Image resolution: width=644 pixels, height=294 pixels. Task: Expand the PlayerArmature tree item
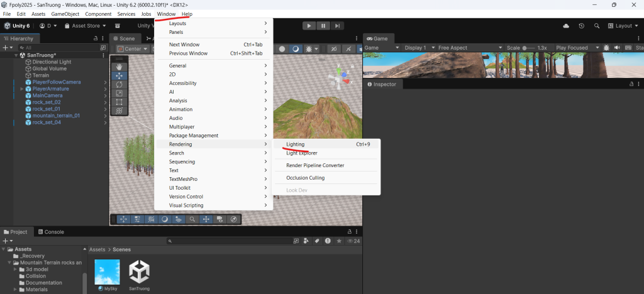click(x=22, y=89)
